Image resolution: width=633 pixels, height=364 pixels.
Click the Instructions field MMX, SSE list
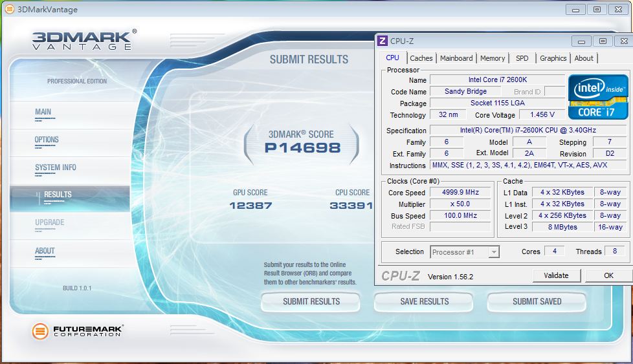528,166
